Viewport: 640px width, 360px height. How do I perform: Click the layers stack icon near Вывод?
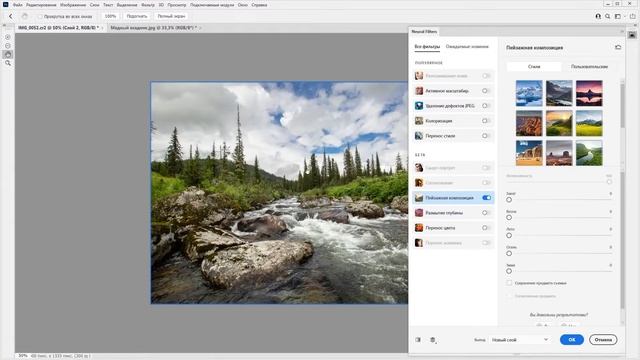click(433, 340)
